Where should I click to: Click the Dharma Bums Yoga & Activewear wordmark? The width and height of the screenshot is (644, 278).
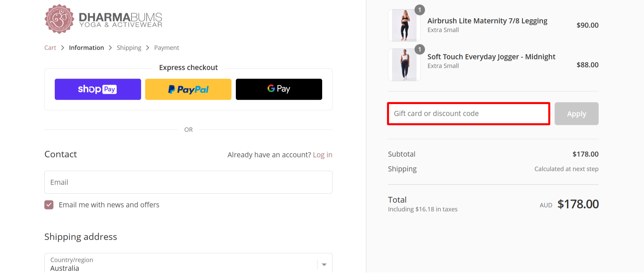point(120,20)
